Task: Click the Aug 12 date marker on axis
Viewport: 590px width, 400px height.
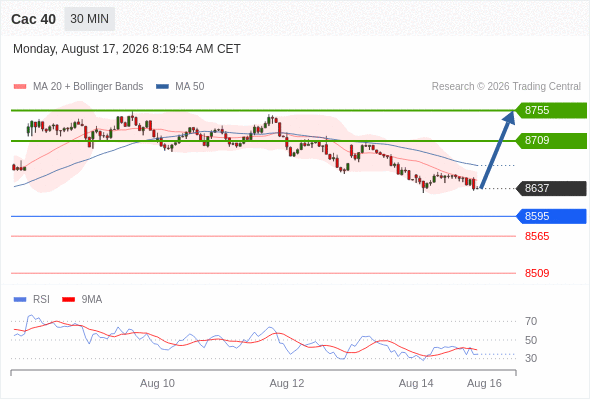Action: coord(287,383)
